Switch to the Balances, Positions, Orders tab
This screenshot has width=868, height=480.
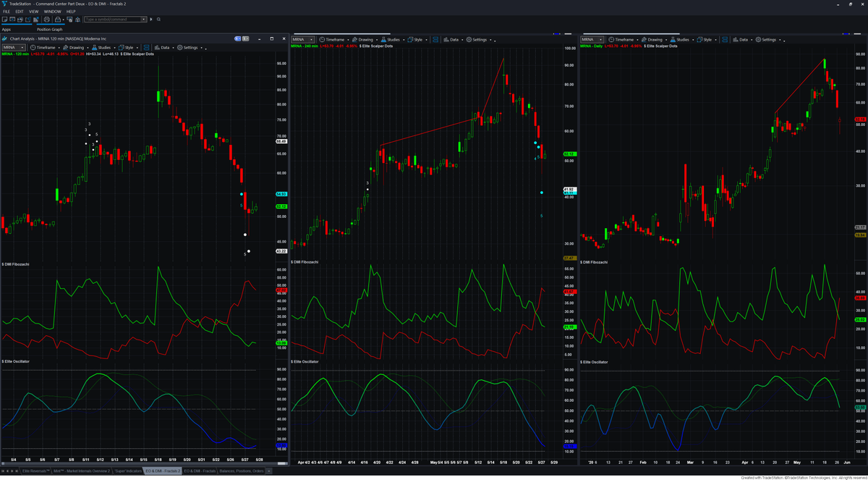[242, 471]
